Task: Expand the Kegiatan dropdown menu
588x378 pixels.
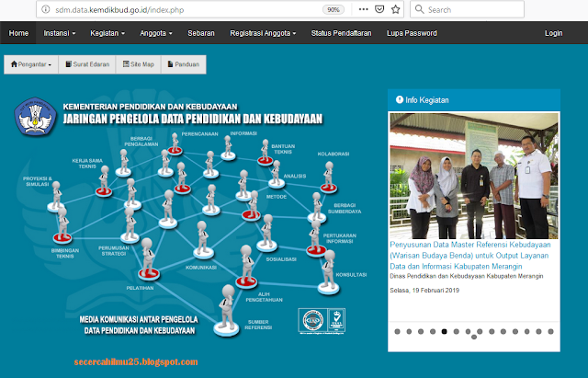Action: [107, 33]
